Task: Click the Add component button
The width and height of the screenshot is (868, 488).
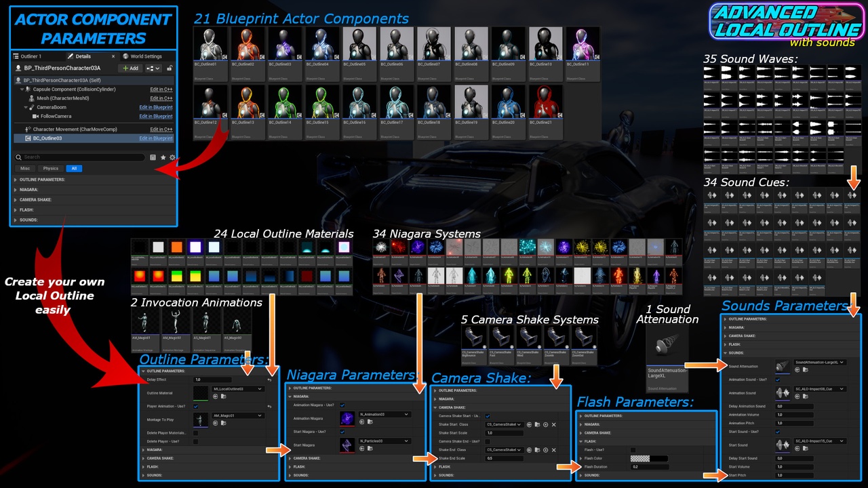Action: [130, 68]
